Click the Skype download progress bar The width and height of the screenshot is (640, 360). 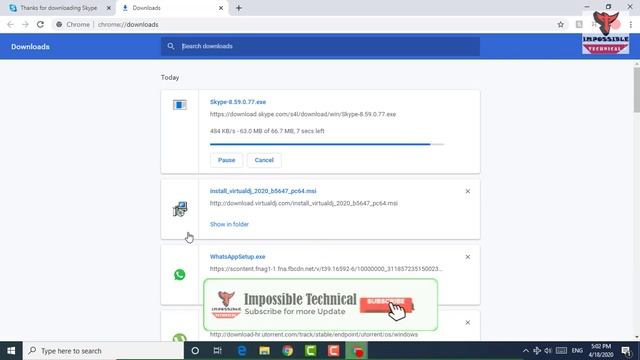327,144
